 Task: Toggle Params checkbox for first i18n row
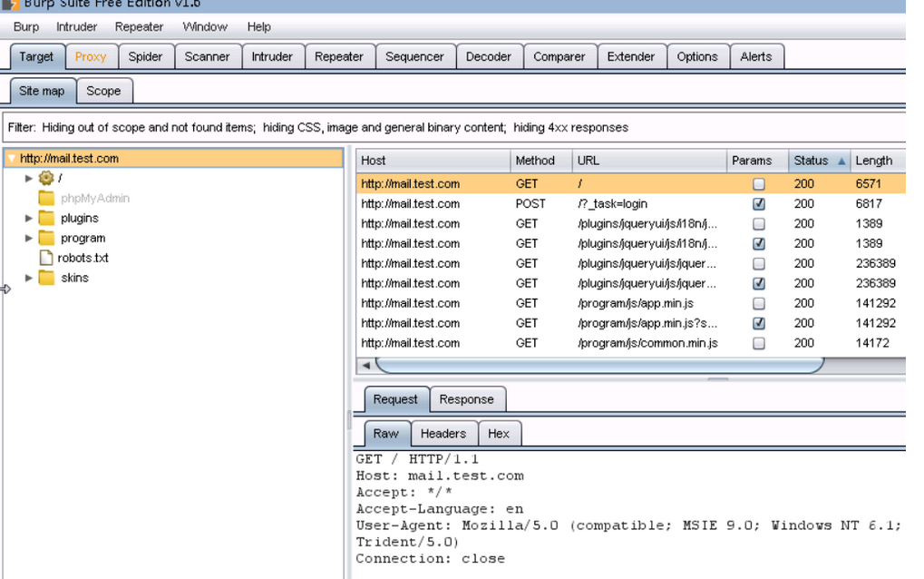point(759,224)
